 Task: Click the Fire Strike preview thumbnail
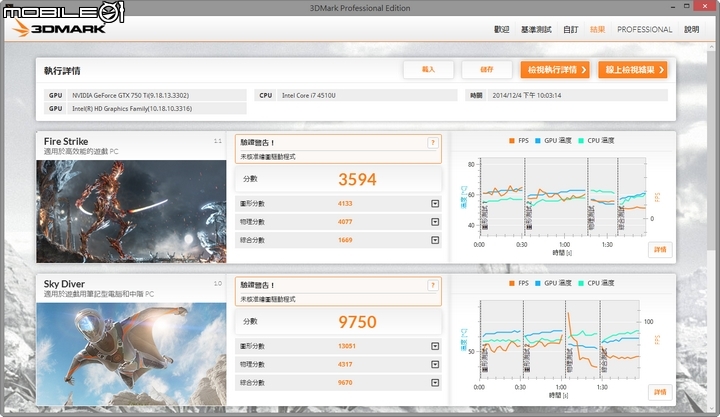click(131, 211)
